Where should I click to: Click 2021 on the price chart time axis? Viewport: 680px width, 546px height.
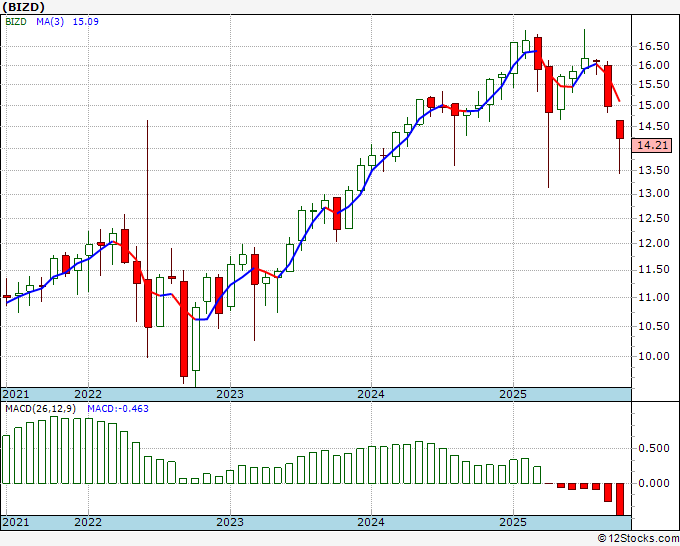[x=16, y=394]
